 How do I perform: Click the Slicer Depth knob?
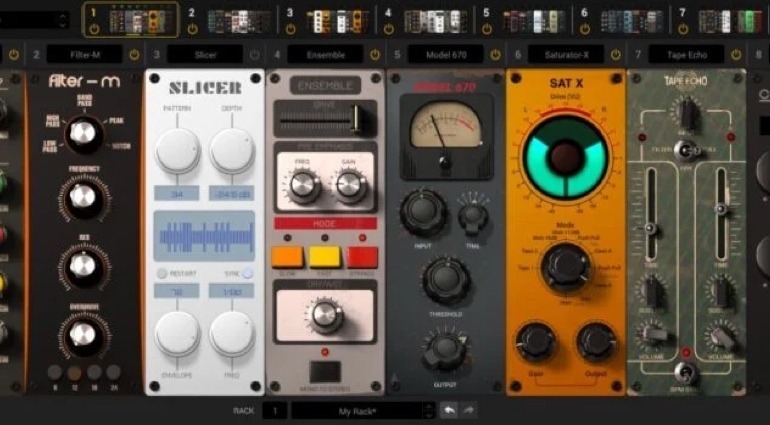[x=232, y=151]
